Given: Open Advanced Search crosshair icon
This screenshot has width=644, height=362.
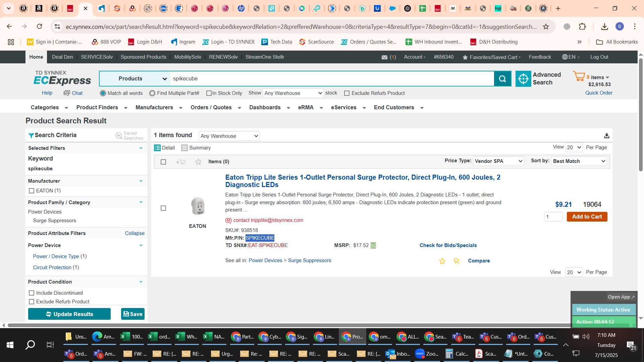Looking at the screenshot, I should pyautogui.click(x=523, y=79).
